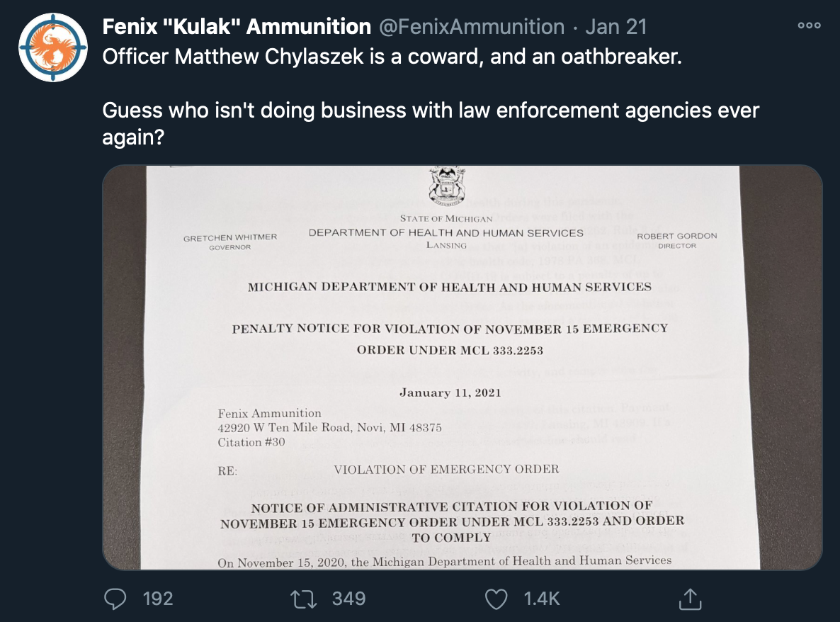Click the "Robert Gordon Director" text in photo
Screen dimensions: 840x622
(677, 241)
